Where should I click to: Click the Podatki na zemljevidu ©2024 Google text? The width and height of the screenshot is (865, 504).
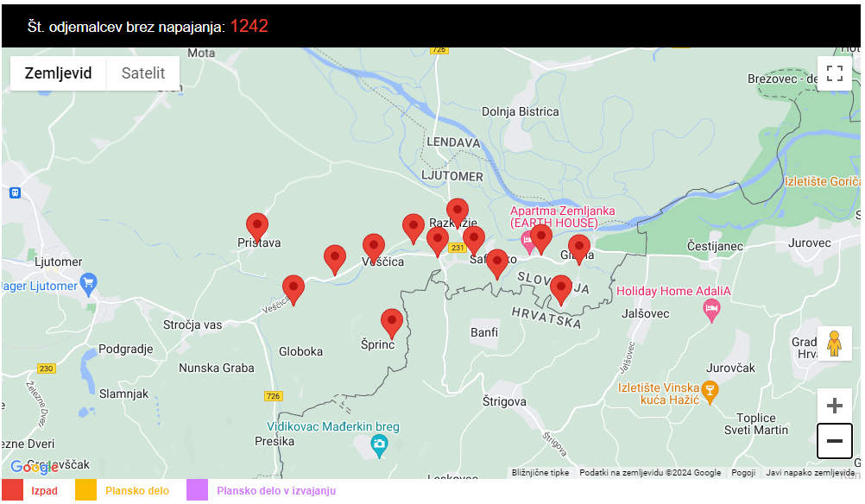click(x=650, y=473)
